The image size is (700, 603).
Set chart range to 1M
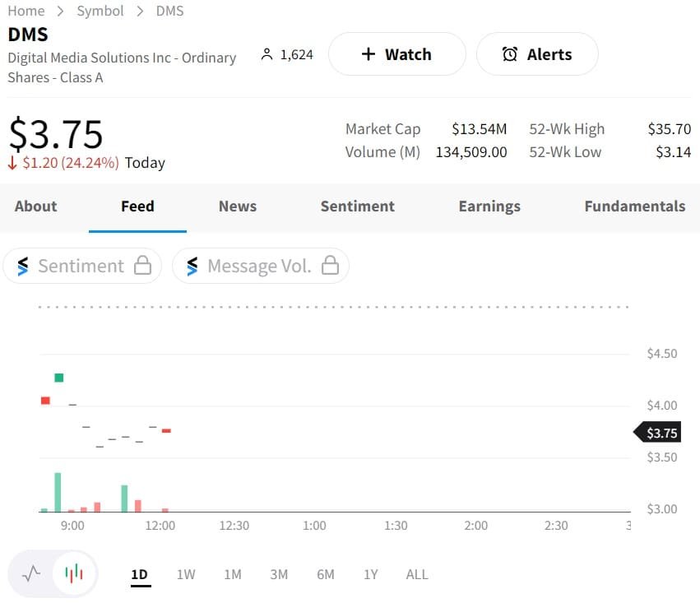(x=233, y=574)
